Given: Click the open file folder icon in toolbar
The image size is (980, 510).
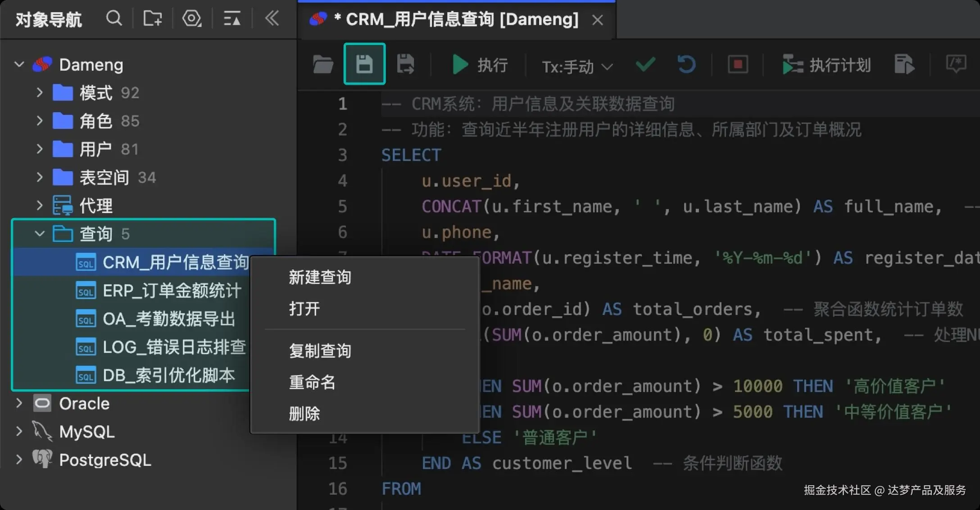Looking at the screenshot, I should pyautogui.click(x=323, y=65).
